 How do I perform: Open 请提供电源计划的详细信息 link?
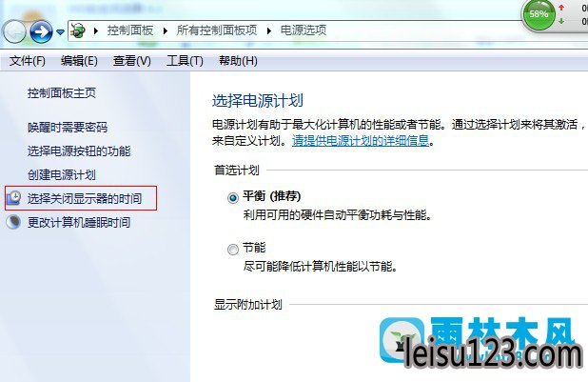(361, 141)
